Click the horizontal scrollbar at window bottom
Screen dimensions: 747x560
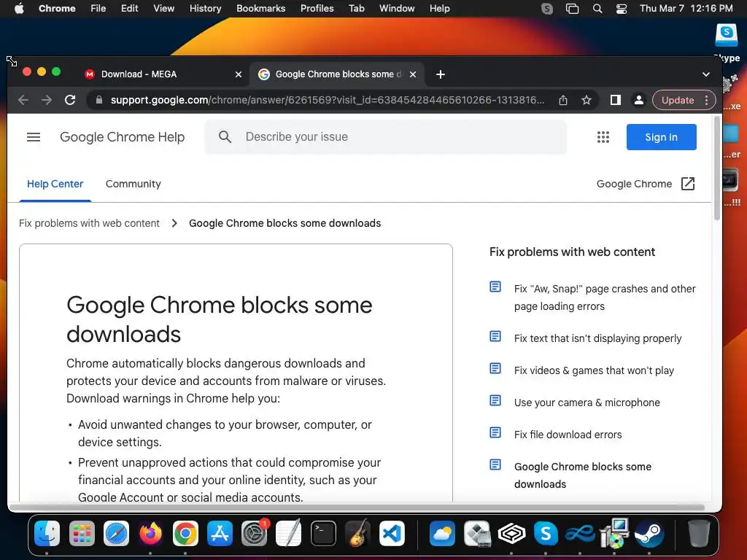click(x=356, y=507)
